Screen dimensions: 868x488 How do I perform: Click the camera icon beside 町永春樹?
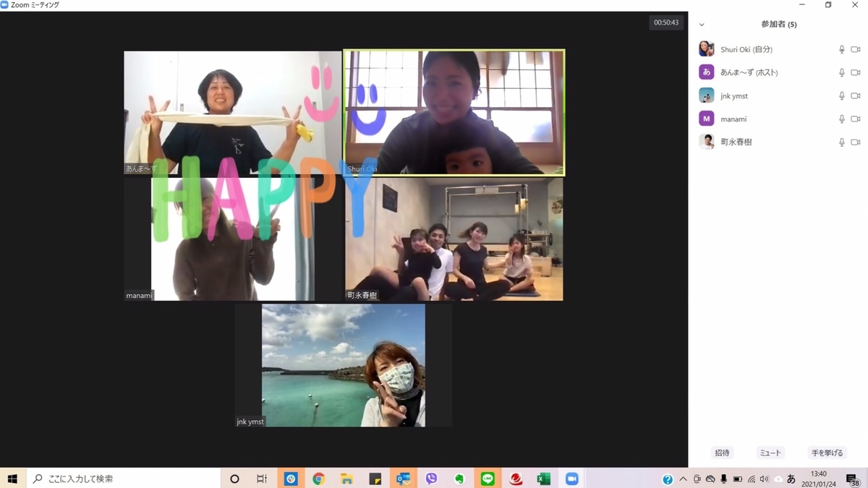pyautogui.click(x=856, y=142)
